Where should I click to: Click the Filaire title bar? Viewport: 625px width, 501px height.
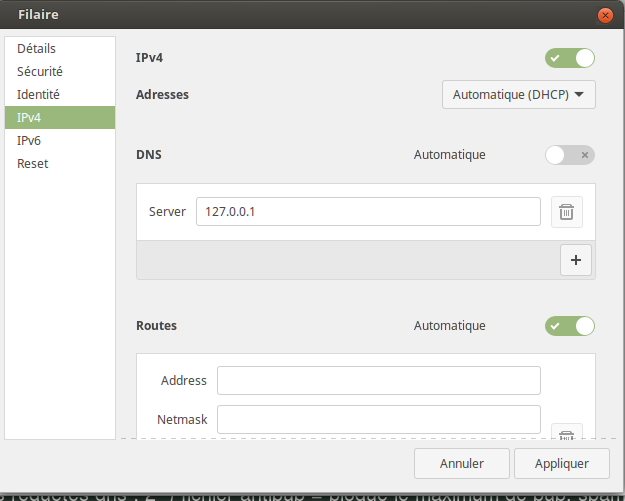(300, 15)
